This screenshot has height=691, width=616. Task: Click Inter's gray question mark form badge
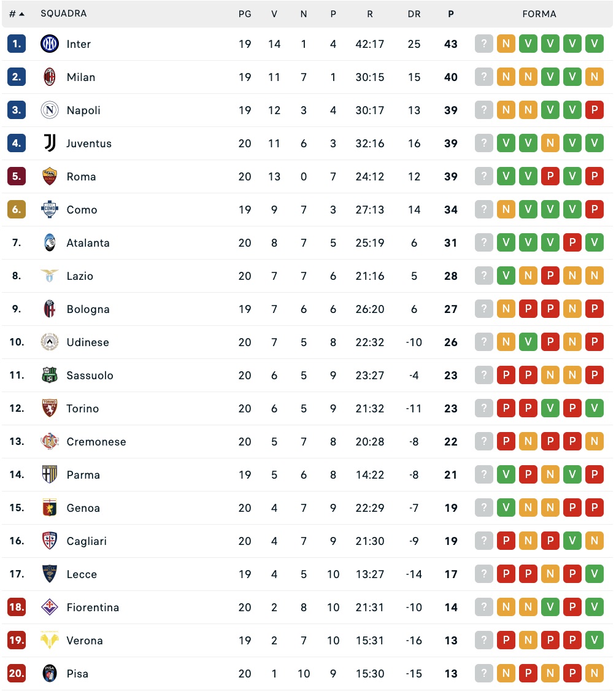[x=484, y=44]
